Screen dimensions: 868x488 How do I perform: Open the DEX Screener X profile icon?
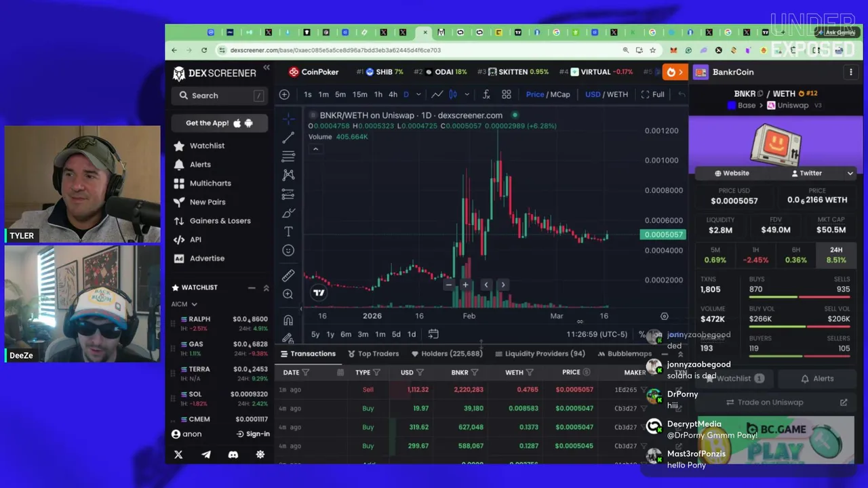point(178,455)
